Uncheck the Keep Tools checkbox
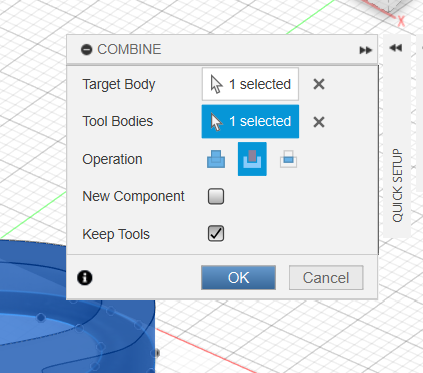Screen dimensions: 423x373 (x=216, y=233)
